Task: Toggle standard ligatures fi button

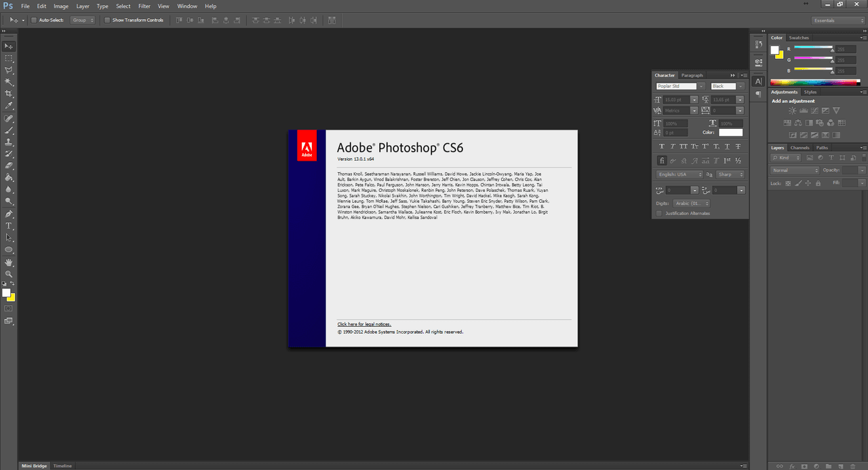Action: pos(662,161)
